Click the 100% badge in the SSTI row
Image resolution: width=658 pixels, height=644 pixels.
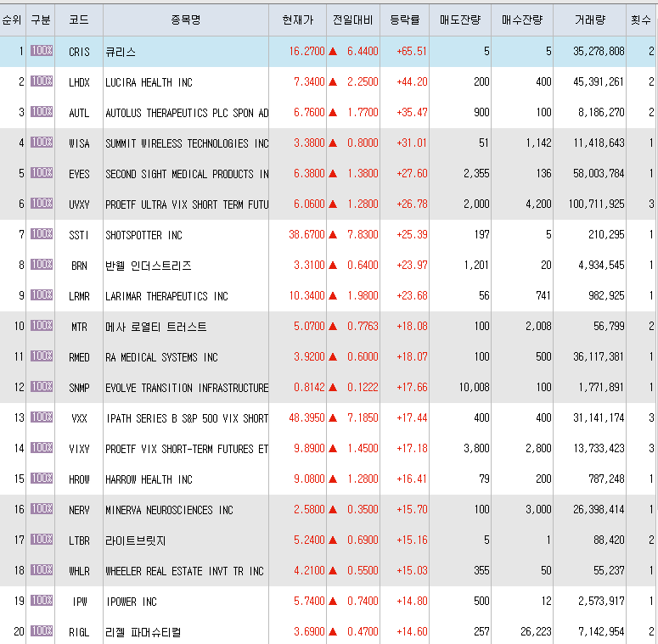coord(42,234)
